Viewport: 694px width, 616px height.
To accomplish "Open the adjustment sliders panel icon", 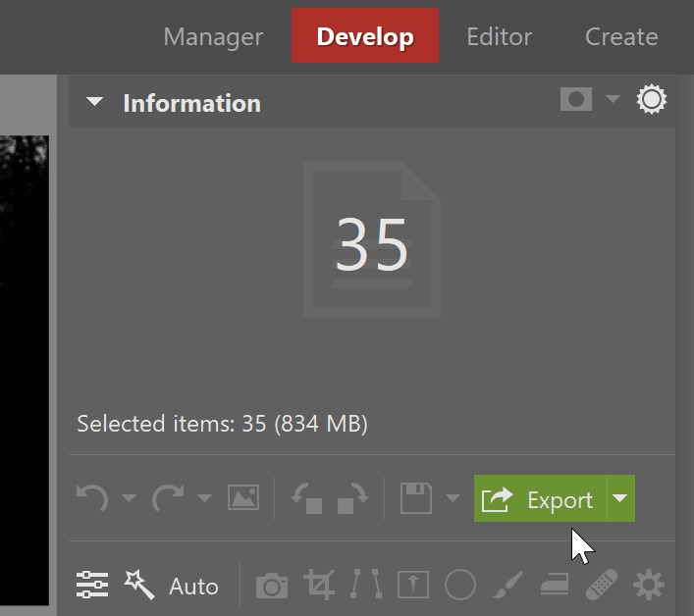I will point(92,585).
